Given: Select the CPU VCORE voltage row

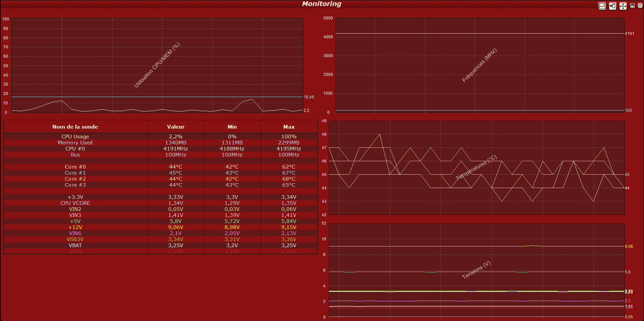Looking at the screenshot, I should (x=75, y=203).
